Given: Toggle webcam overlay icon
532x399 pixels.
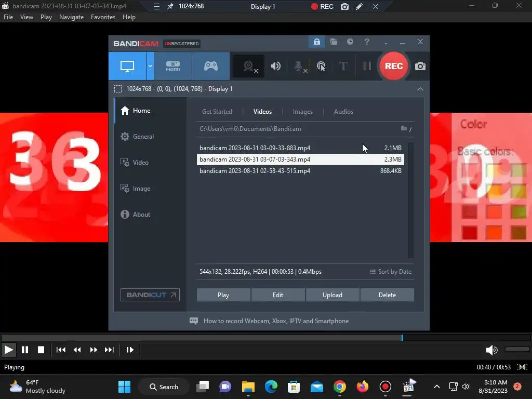Looking at the screenshot, I should pyautogui.click(x=249, y=66).
